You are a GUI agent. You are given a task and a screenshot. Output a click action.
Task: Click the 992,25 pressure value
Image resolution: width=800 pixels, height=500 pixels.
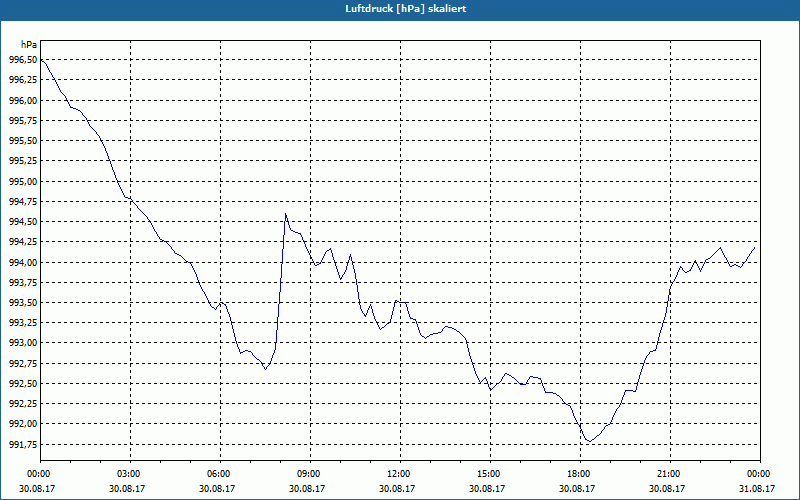pos(23,404)
